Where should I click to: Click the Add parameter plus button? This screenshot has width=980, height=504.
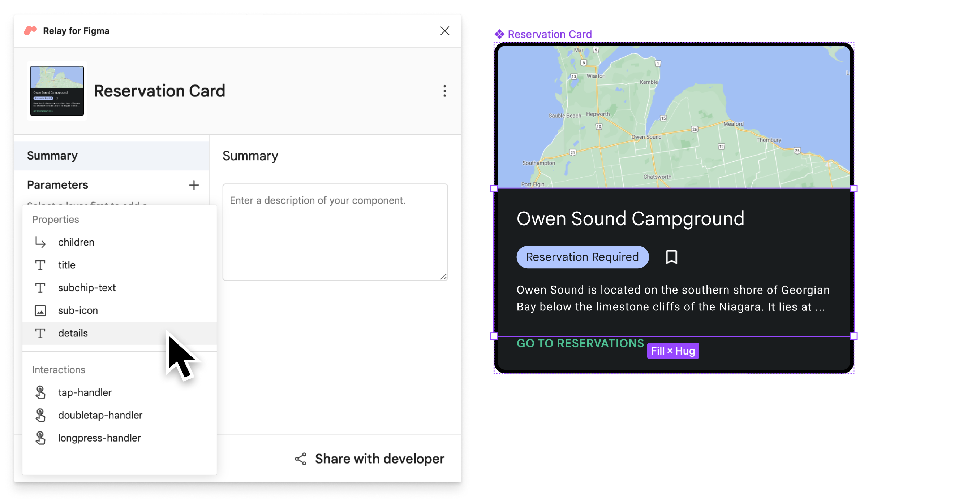193,185
